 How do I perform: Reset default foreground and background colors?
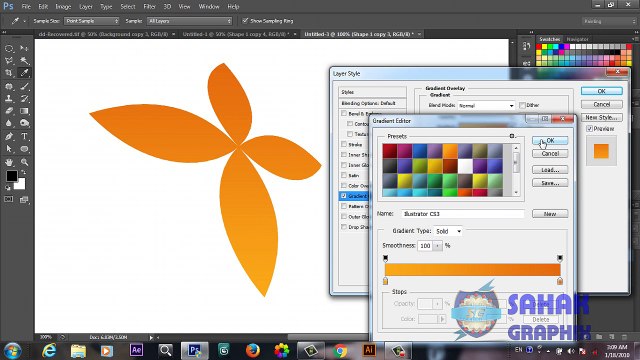[8, 188]
